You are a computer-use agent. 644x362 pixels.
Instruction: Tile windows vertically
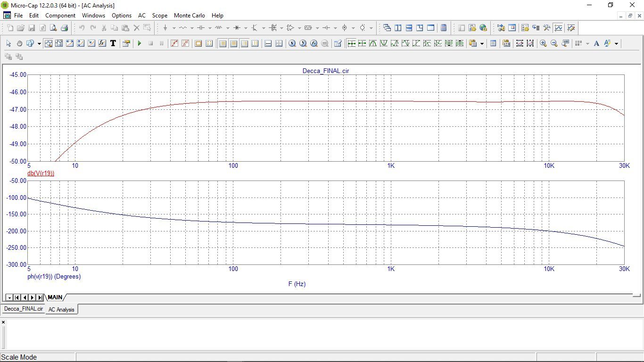pyautogui.click(x=398, y=28)
